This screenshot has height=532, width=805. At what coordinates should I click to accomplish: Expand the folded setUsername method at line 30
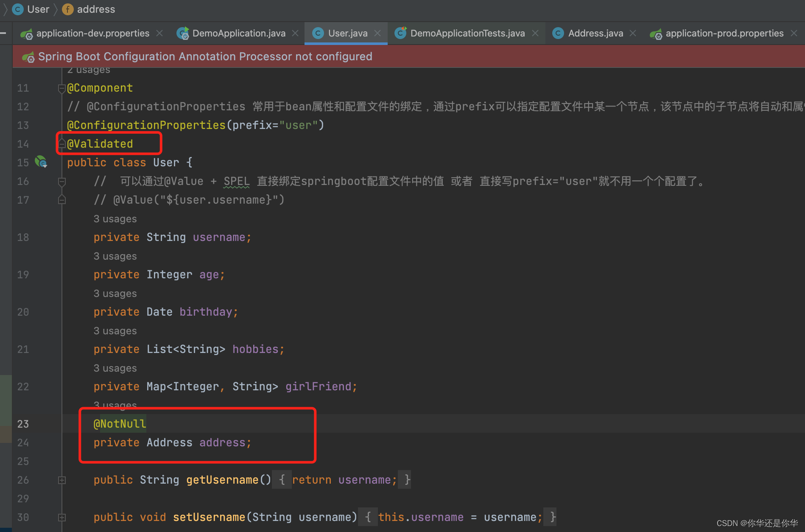[61, 518]
